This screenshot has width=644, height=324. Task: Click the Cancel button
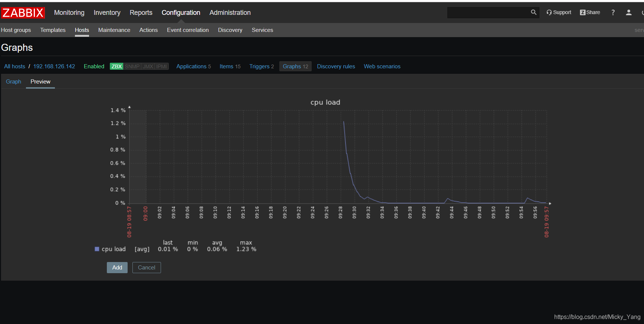point(147,268)
